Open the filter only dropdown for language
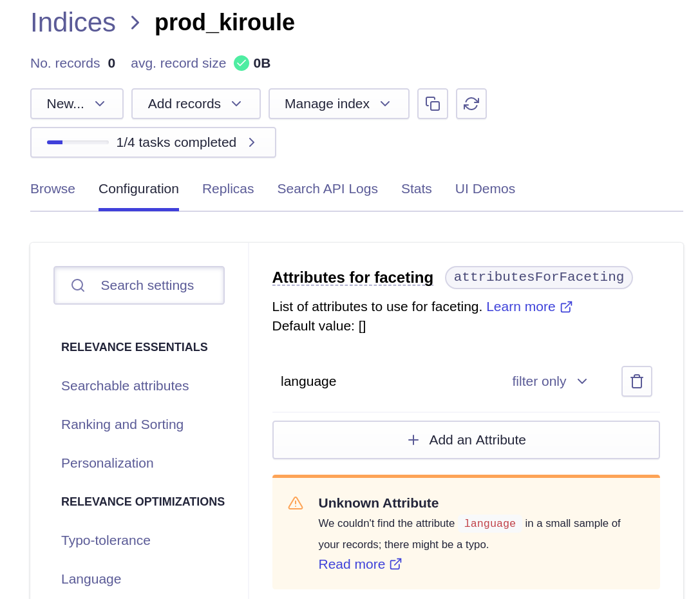 coord(549,381)
